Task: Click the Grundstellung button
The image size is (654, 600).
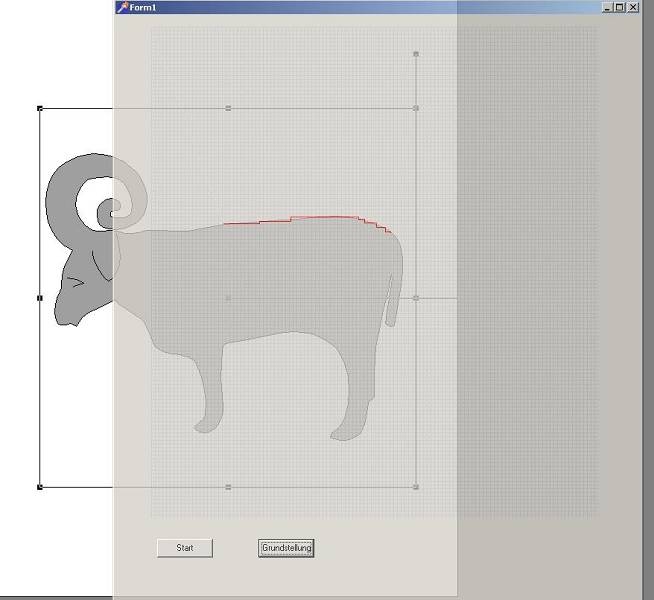Action: tap(286, 547)
